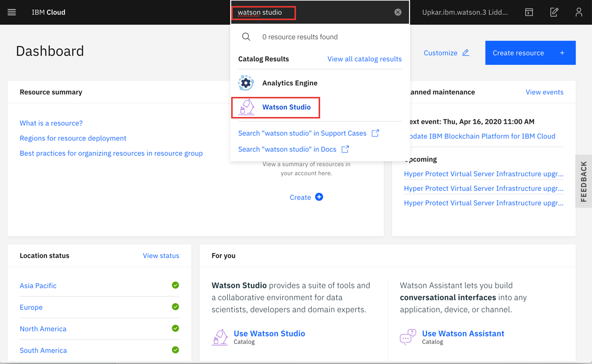
Task: Click View status link
Action: point(161,256)
